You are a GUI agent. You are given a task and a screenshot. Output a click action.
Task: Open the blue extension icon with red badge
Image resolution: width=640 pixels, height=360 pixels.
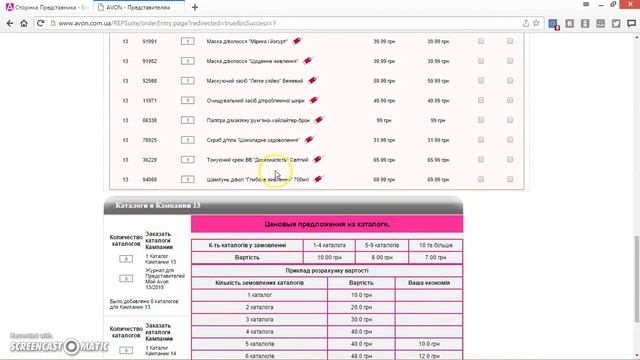(553, 24)
